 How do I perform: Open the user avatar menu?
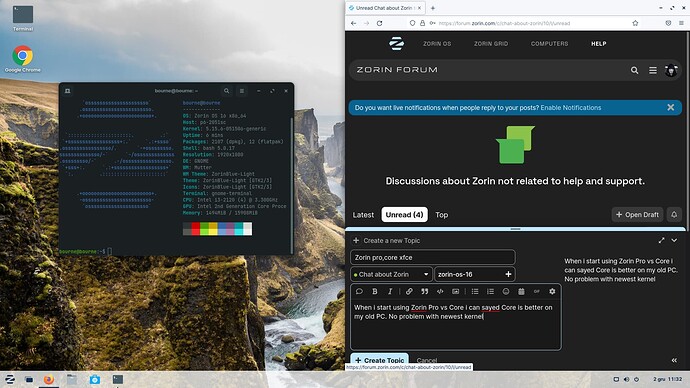point(671,70)
